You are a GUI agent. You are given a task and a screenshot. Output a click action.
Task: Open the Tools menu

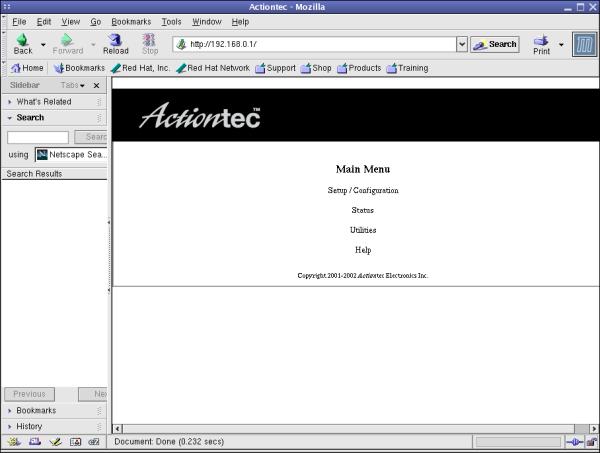point(171,22)
